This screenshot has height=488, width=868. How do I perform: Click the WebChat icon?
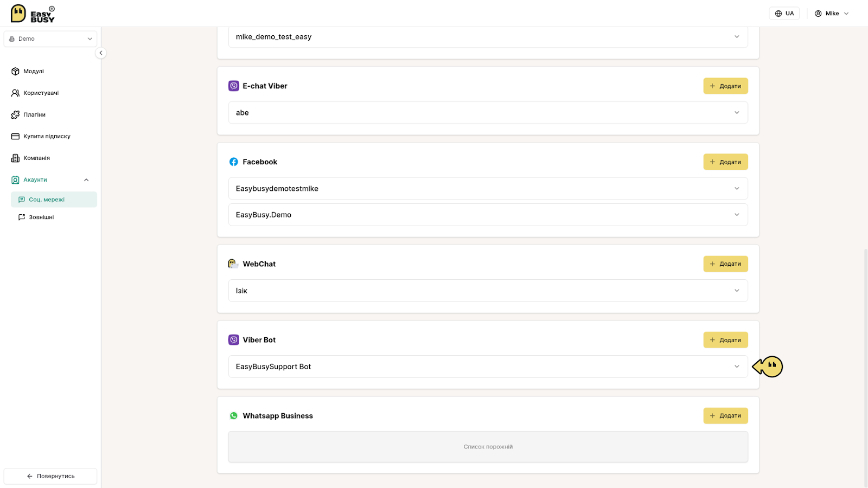pos(233,264)
